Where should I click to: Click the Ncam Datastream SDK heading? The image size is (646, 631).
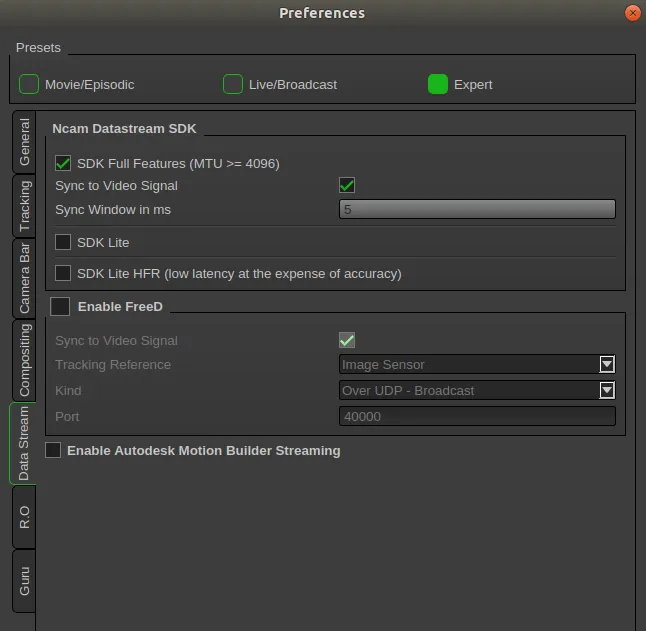click(124, 129)
